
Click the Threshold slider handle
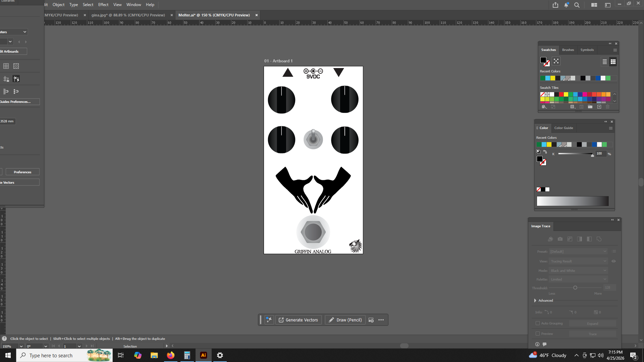575,288
